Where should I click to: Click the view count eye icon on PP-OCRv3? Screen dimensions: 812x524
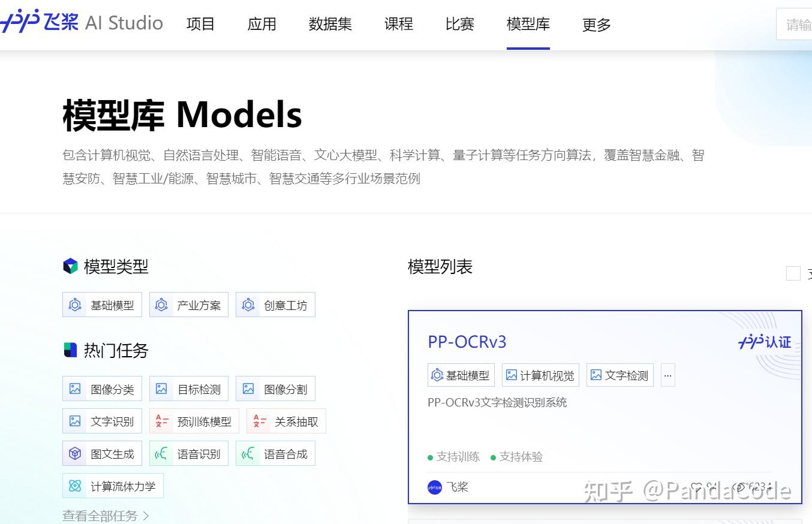point(739,487)
